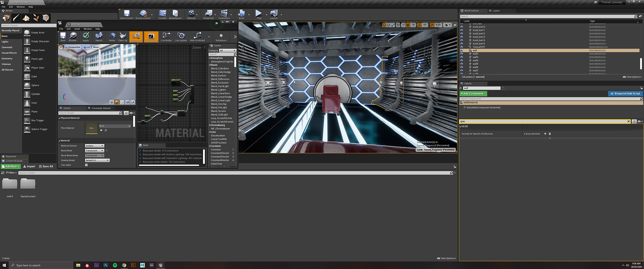Save the material in the material editor
The image size is (644, 269).
(x=63, y=37)
